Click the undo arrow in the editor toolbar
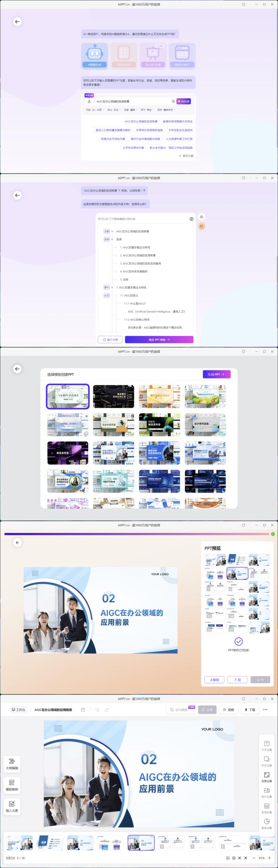Screen dimensions: 278x868 click(x=97, y=710)
